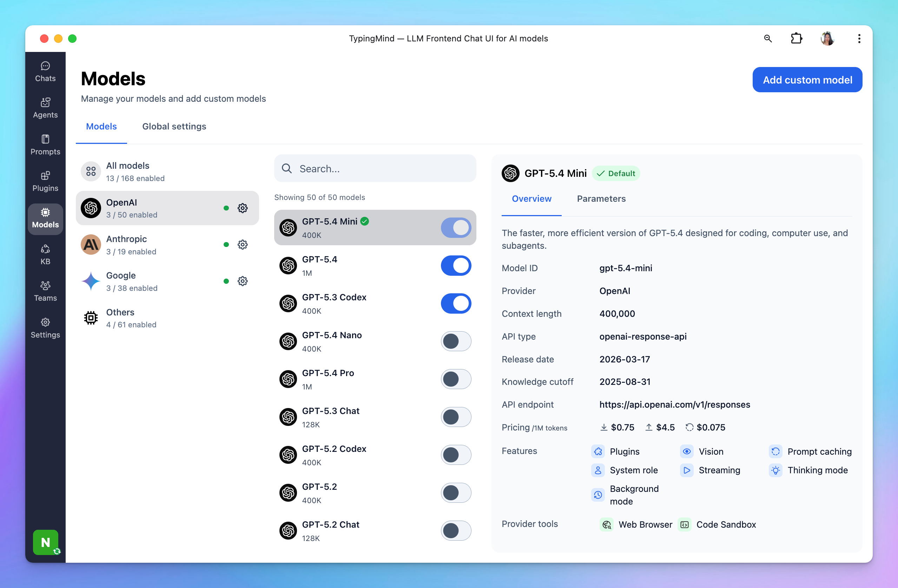
Task: Click the browser extensions puzzle icon
Action: pos(796,39)
